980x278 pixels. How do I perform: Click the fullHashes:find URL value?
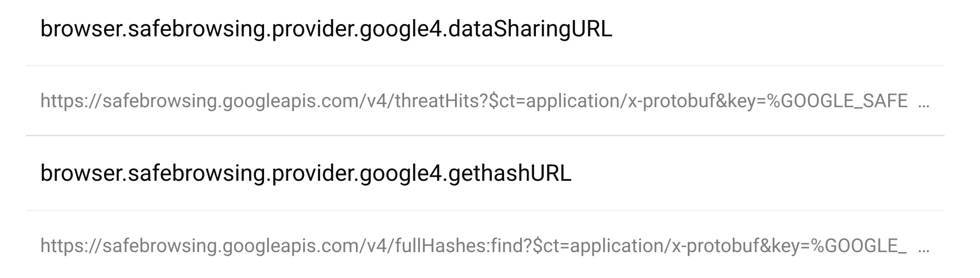[473, 246]
